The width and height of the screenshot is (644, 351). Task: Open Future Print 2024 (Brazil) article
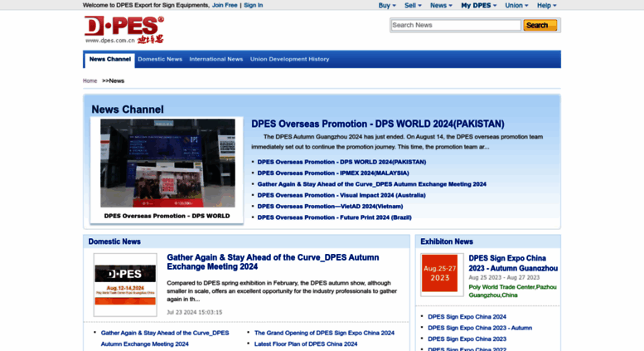(x=334, y=217)
